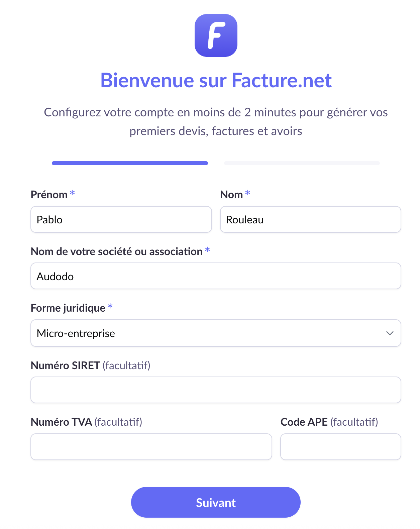Click the Numéro TVA (facultatif) label

pos(86,422)
